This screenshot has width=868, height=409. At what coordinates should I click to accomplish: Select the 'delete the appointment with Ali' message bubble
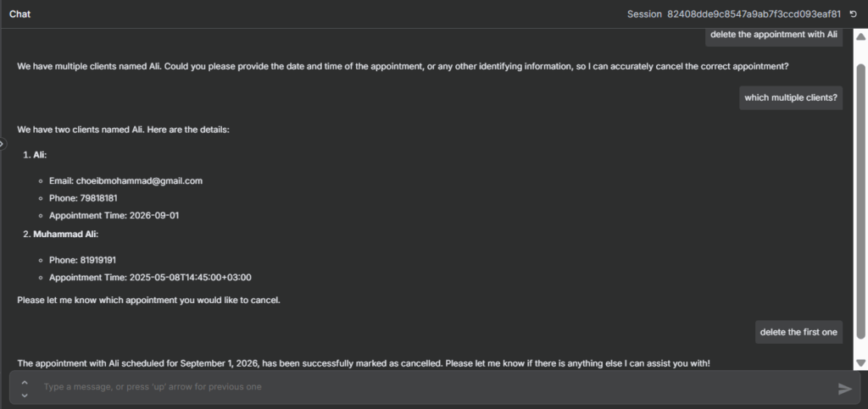click(774, 35)
